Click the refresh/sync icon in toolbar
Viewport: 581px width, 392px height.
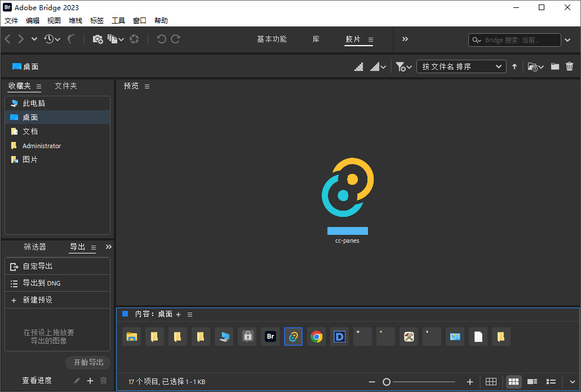point(133,39)
